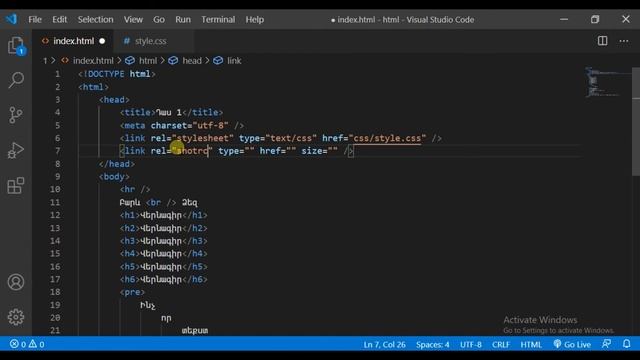640x360 pixels.
Task: Open the Go menu
Action: pyautogui.click(x=159, y=19)
